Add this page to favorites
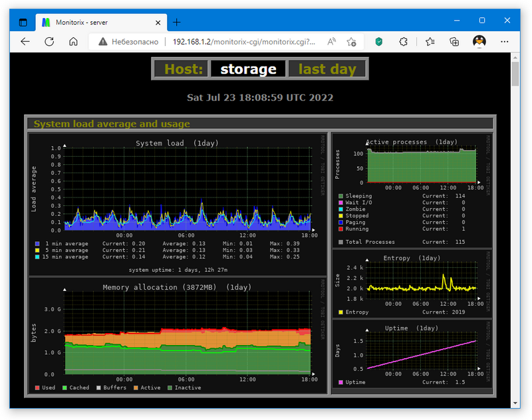This screenshot has width=532, height=420. (352, 42)
